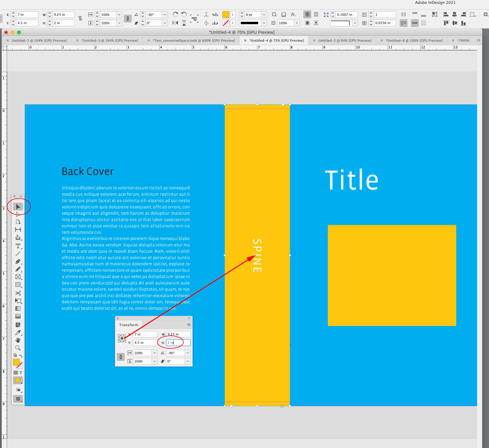Click Rotate 90° clockwise icon
The width and height of the screenshot is (489, 448).
click(175, 15)
